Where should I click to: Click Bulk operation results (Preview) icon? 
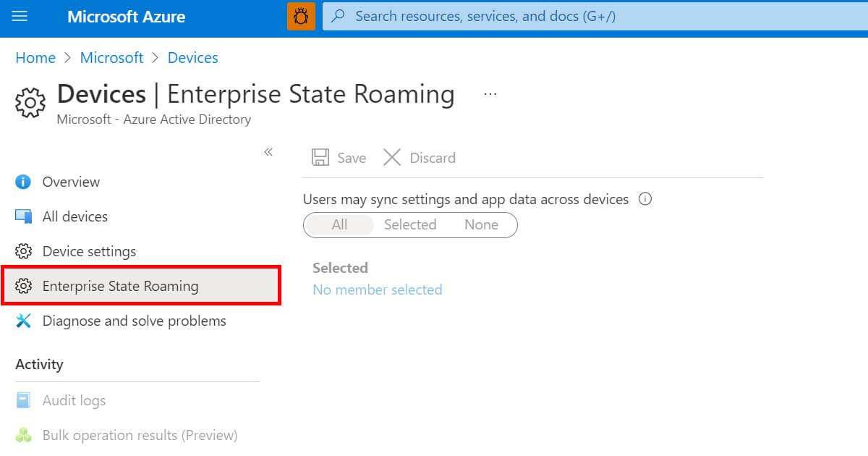(x=23, y=435)
